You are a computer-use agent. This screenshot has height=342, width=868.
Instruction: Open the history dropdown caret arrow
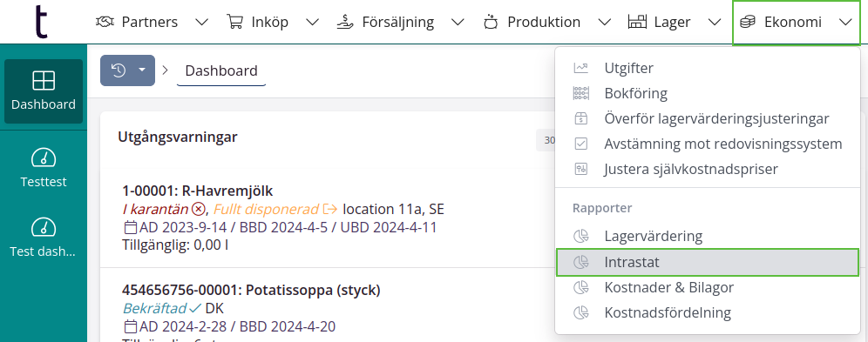point(142,70)
